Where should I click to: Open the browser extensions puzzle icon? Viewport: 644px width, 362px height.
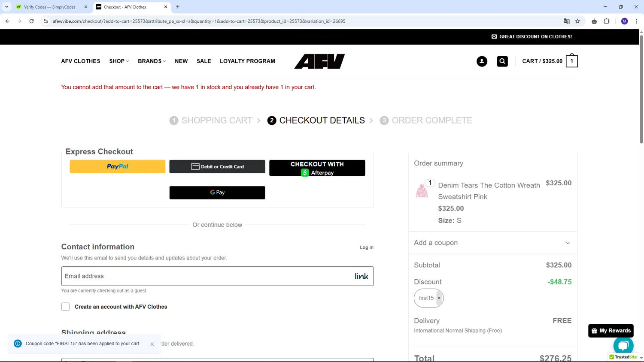click(607, 21)
